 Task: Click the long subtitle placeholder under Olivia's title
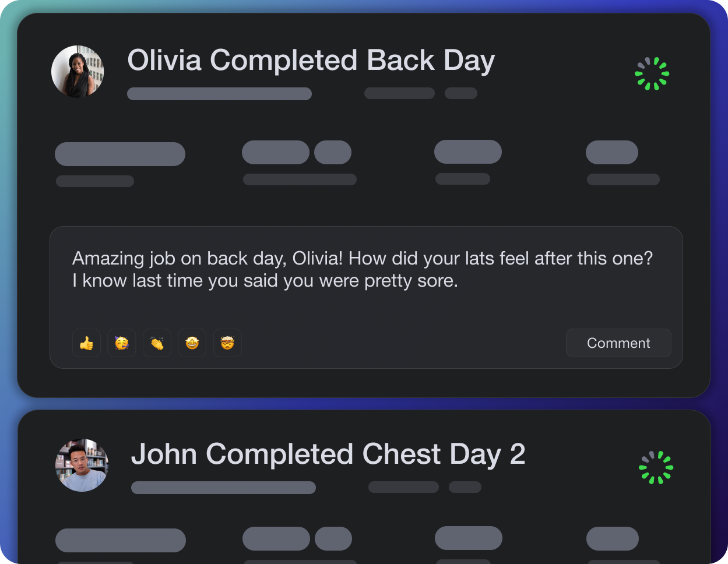[219, 94]
